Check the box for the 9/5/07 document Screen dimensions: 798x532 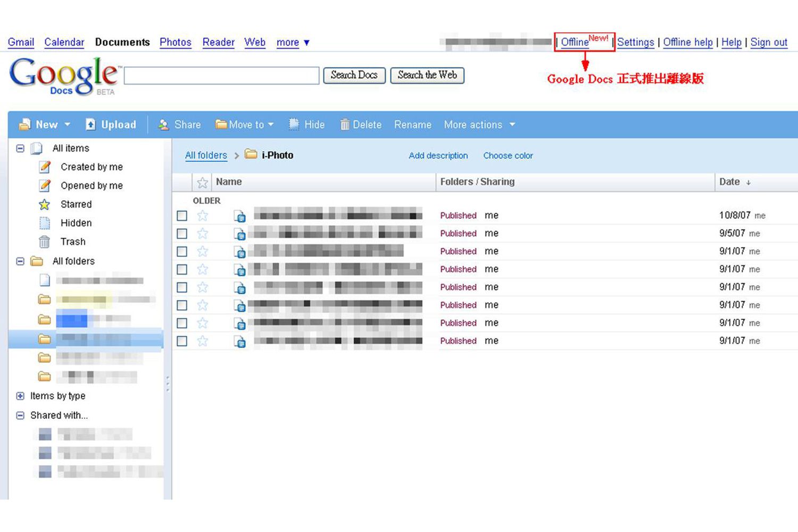[182, 234]
